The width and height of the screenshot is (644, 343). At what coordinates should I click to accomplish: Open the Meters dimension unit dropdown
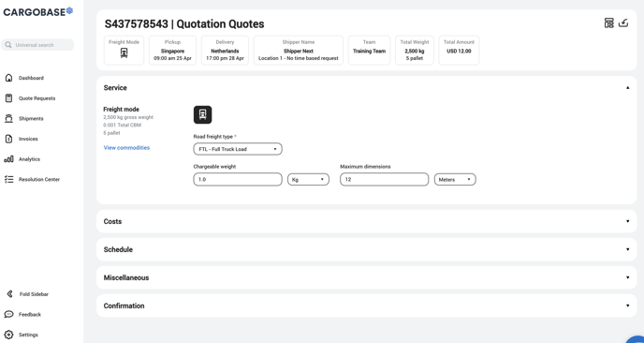pyautogui.click(x=455, y=179)
